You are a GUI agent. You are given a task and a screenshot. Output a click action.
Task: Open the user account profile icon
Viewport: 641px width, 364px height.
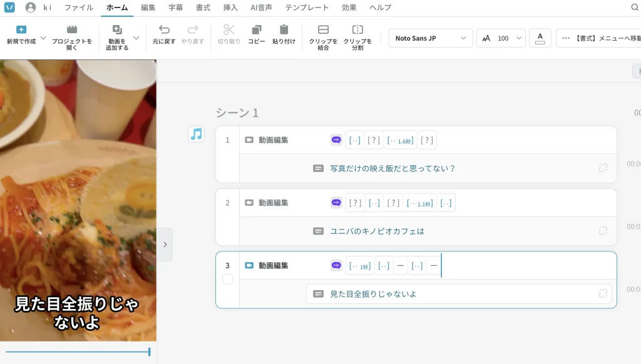[x=30, y=8]
